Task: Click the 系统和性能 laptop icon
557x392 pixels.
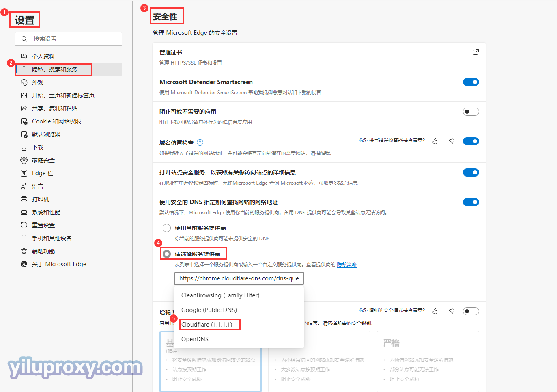Action: [x=24, y=212]
